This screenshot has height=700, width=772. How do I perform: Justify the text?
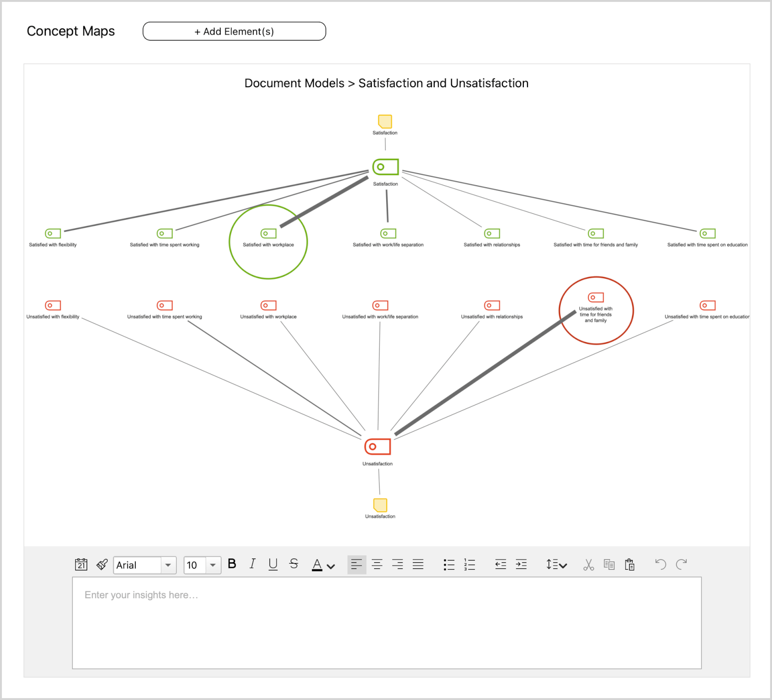(x=418, y=564)
